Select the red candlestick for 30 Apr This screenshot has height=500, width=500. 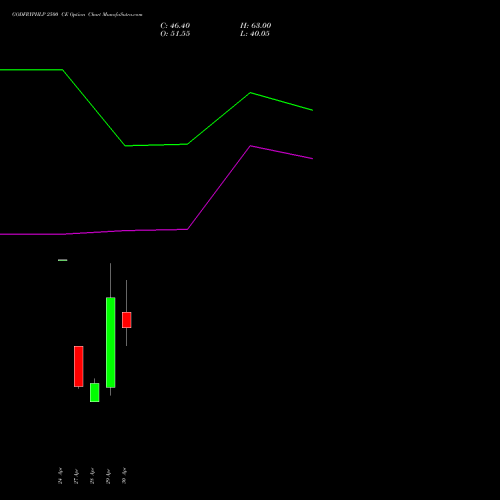[x=127, y=320]
